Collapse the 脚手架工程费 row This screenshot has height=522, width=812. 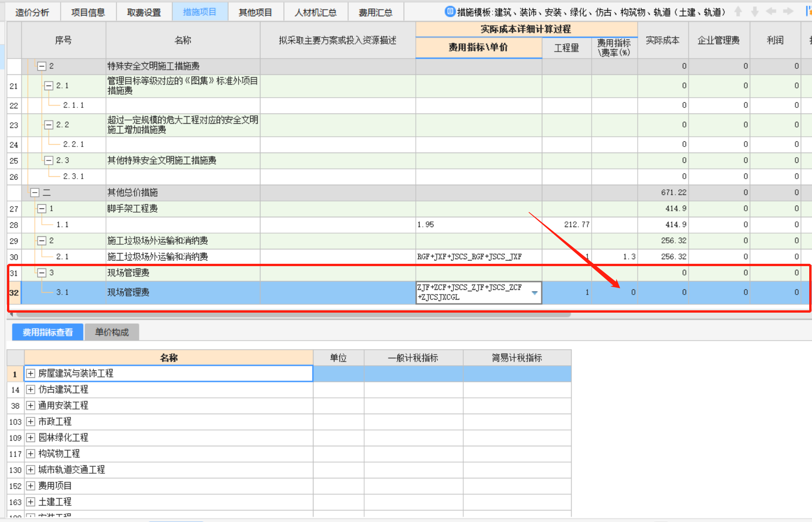coord(42,208)
